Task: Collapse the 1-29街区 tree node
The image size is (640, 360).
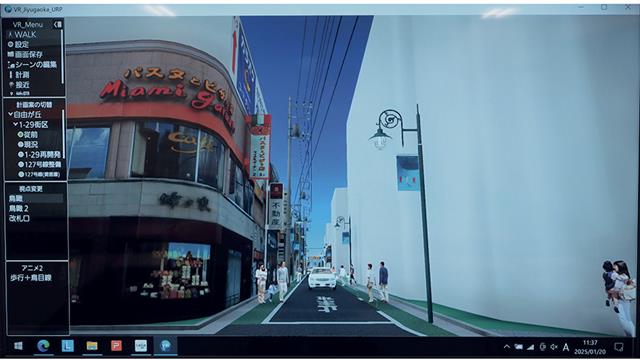Action: click(16, 124)
